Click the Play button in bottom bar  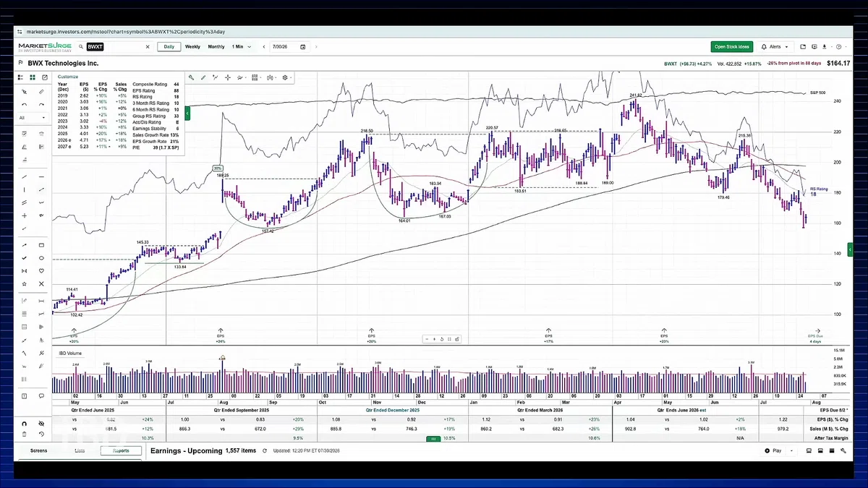[x=774, y=450]
